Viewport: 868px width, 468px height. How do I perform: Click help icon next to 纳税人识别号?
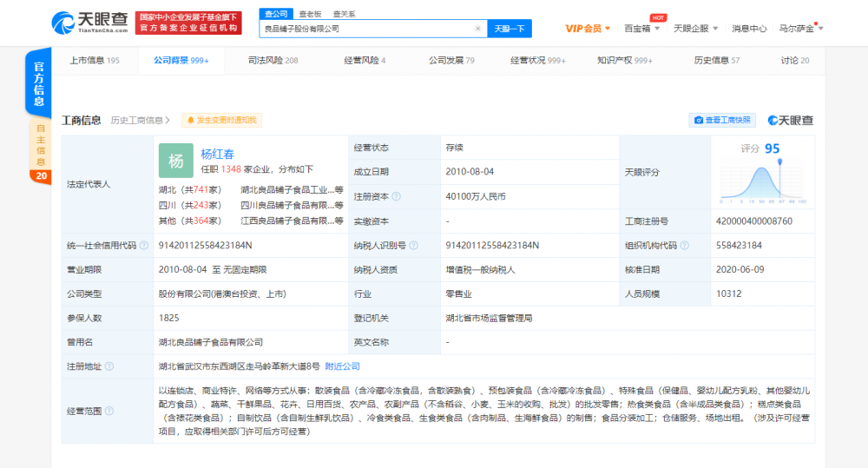click(x=413, y=246)
